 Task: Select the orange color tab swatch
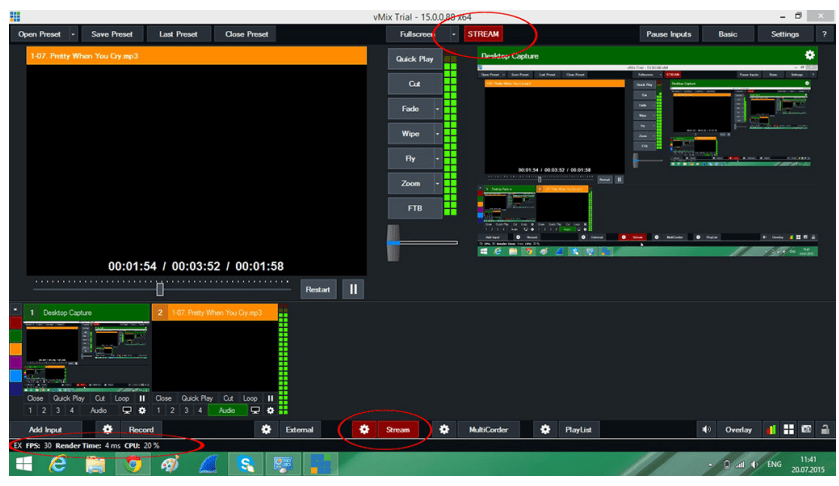click(16, 349)
